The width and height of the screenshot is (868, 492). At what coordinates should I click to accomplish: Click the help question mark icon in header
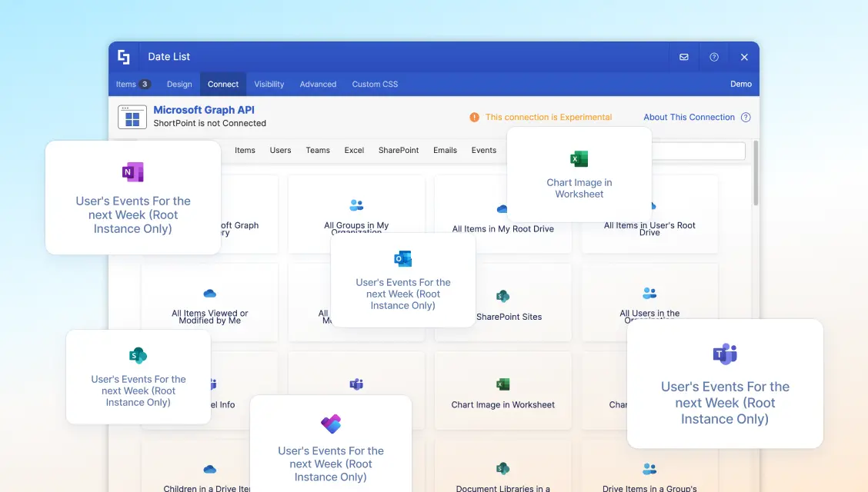point(714,57)
